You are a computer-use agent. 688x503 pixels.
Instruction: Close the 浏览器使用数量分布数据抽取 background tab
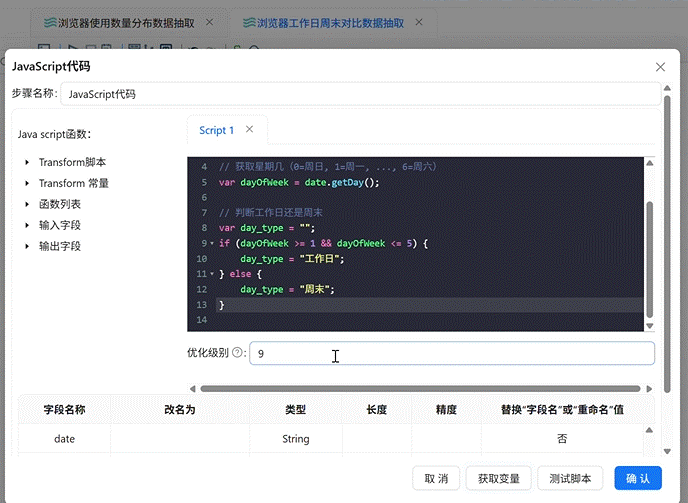(210, 22)
